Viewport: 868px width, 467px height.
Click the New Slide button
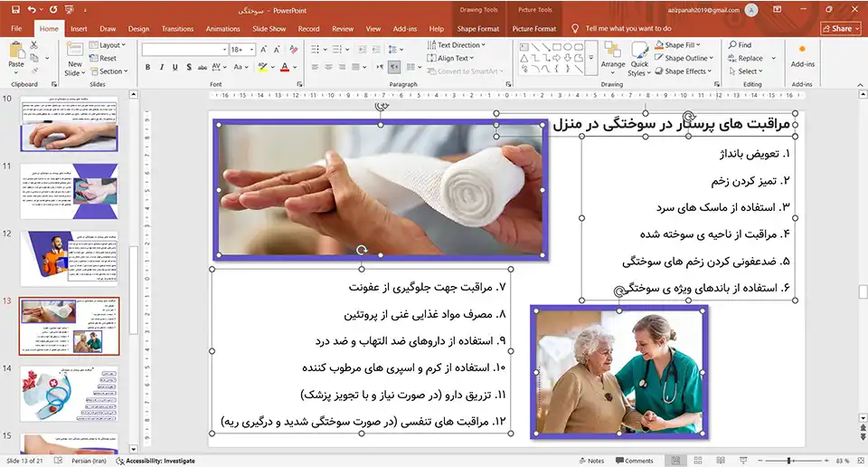[x=75, y=60]
